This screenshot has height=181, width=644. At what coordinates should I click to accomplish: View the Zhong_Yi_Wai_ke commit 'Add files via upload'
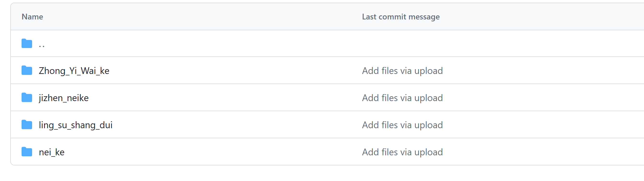coord(402,71)
